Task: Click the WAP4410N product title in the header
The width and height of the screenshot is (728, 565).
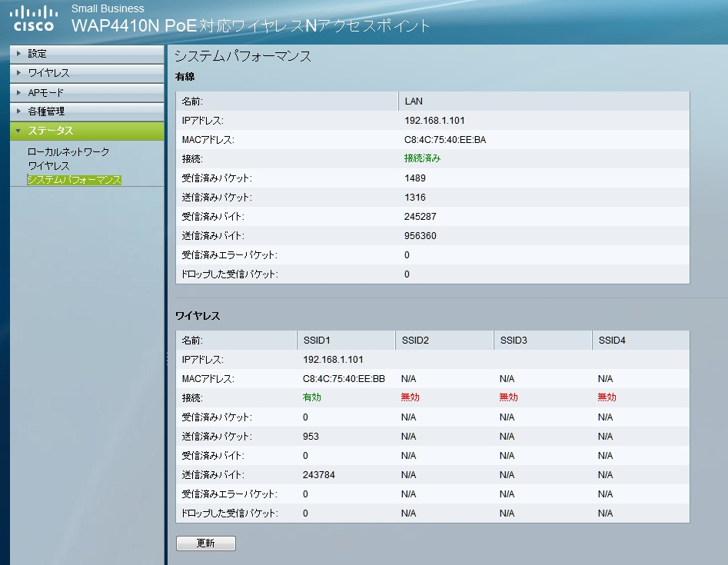Action: pos(251,25)
